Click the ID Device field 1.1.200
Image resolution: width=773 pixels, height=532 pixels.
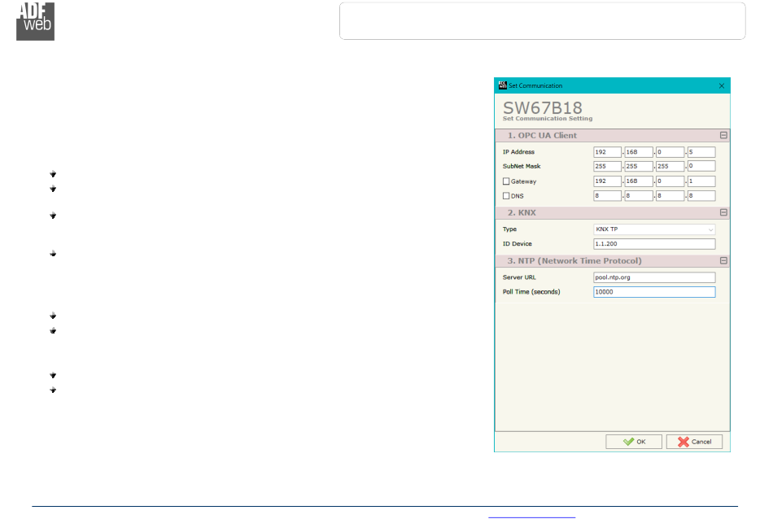click(654, 243)
